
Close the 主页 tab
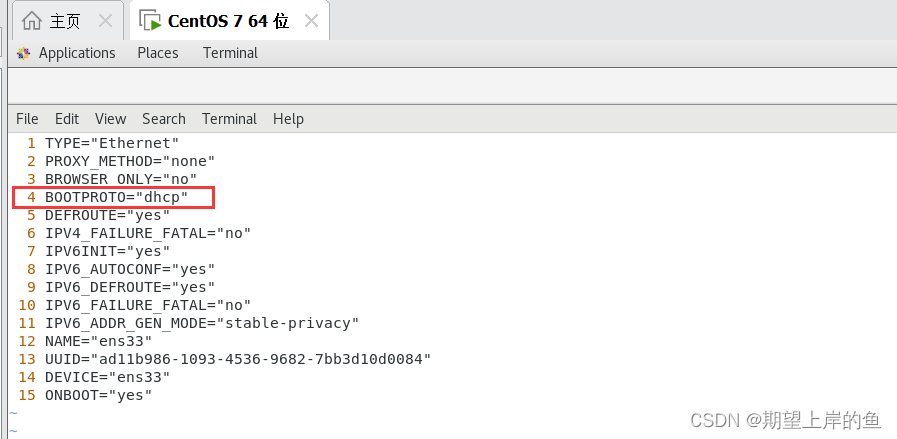105,21
